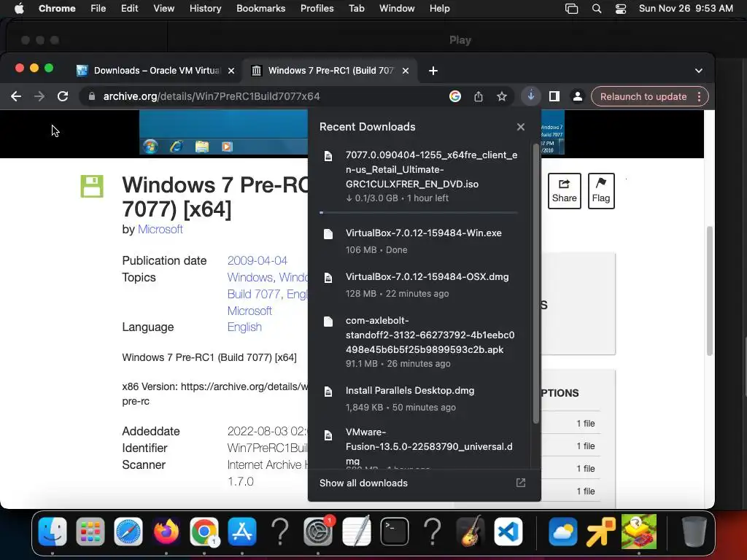Launch GarageBand from the Dock
Viewport: 747px width, 560px height.
pos(471,532)
